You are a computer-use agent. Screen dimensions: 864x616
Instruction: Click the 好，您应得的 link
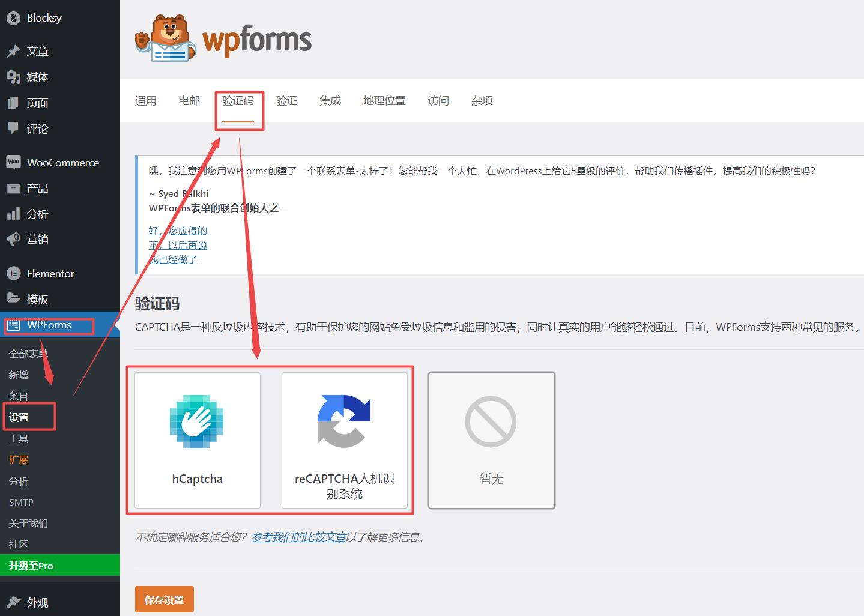pos(178,231)
